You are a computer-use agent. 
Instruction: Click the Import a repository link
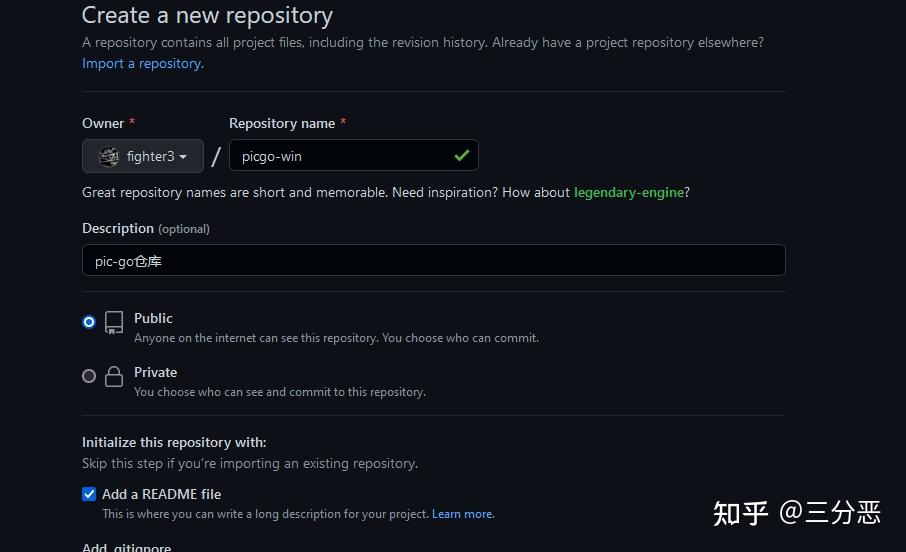pos(142,63)
